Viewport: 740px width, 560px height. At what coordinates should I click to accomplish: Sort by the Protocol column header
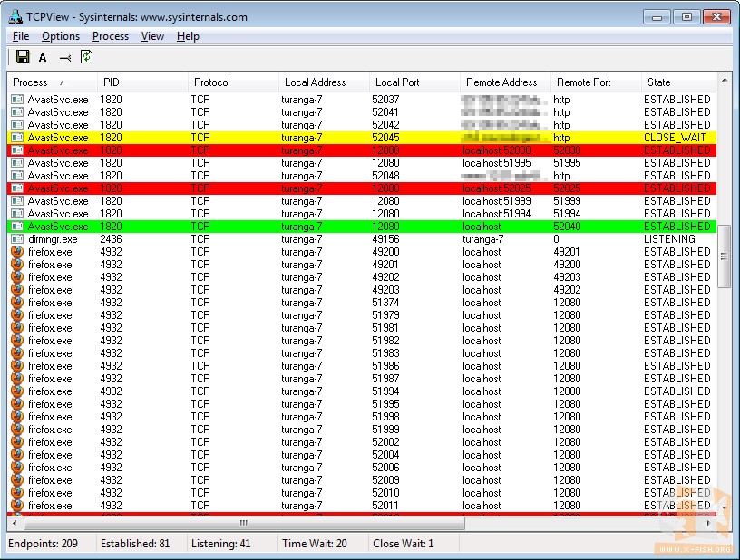click(233, 82)
